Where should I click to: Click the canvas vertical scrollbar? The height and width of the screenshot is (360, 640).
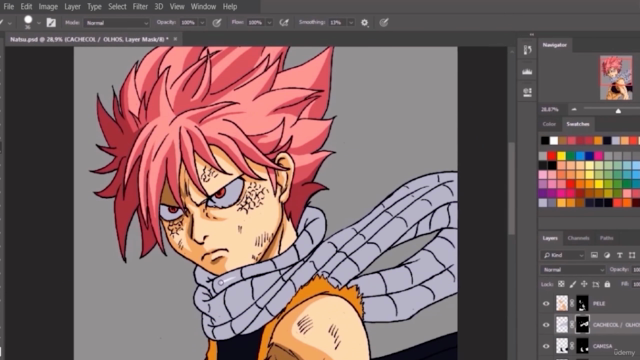[x=511, y=188]
